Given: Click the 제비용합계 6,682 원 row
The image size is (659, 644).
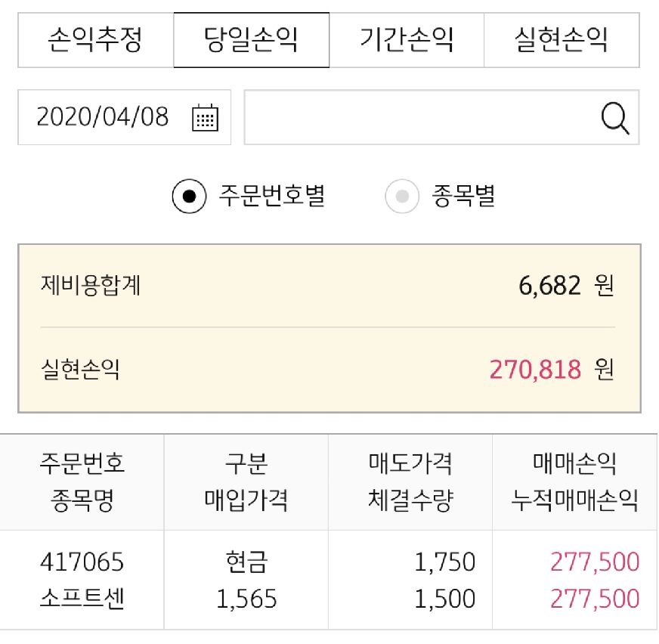Looking at the screenshot, I should (x=328, y=286).
